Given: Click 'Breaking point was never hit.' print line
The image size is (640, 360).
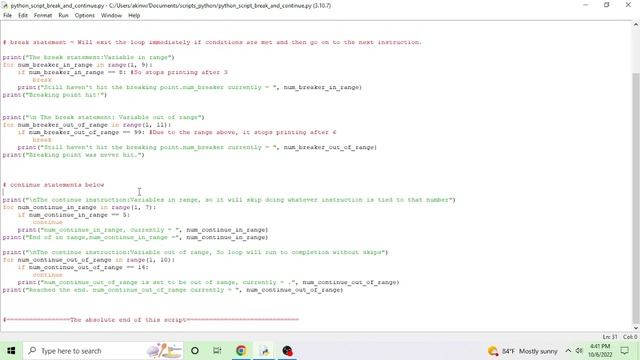Looking at the screenshot, I should point(73,155).
